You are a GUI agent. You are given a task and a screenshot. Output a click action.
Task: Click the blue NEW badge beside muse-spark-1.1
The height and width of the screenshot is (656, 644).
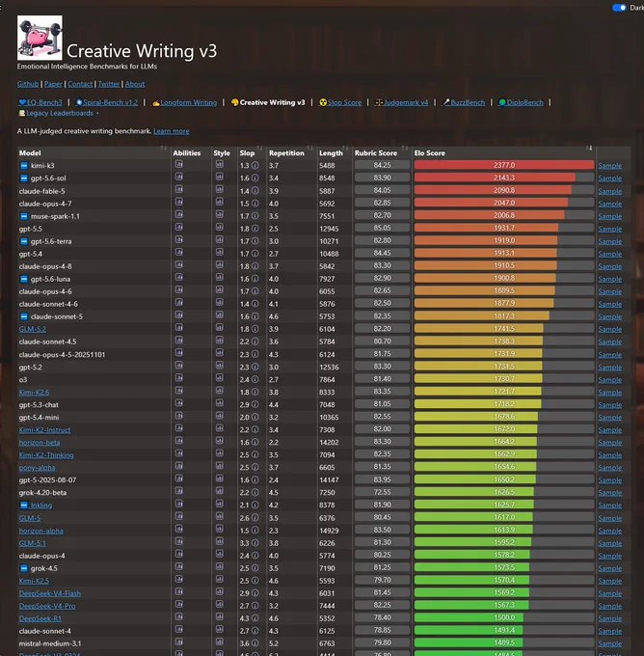pos(24,216)
